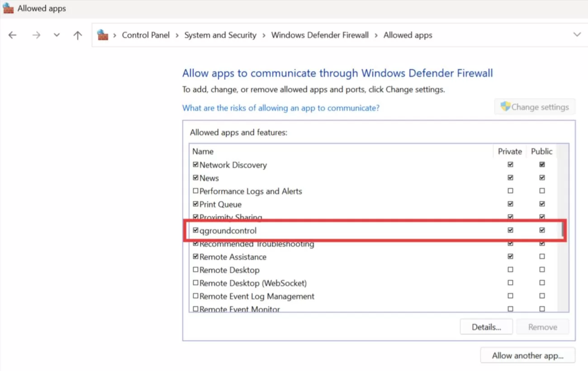Click the apps list vertical scrollbar
This screenshot has height=371, width=588.
(563, 228)
